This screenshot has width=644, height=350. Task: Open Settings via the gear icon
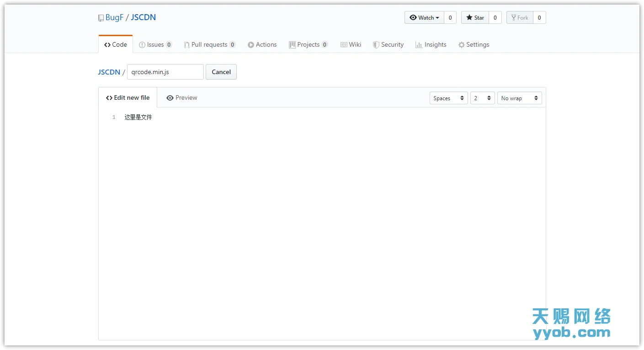pyautogui.click(x=461, y=44)
